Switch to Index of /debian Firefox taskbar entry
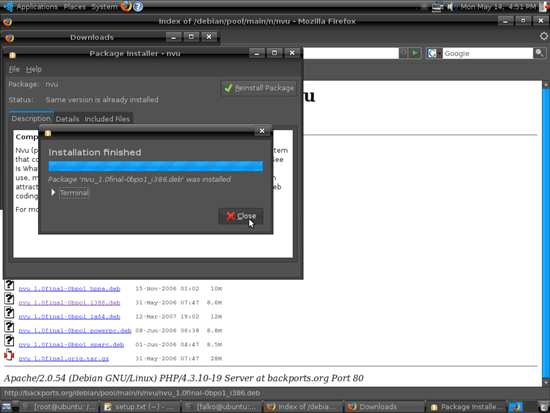550x413 pixels. (x=303, y=407)
